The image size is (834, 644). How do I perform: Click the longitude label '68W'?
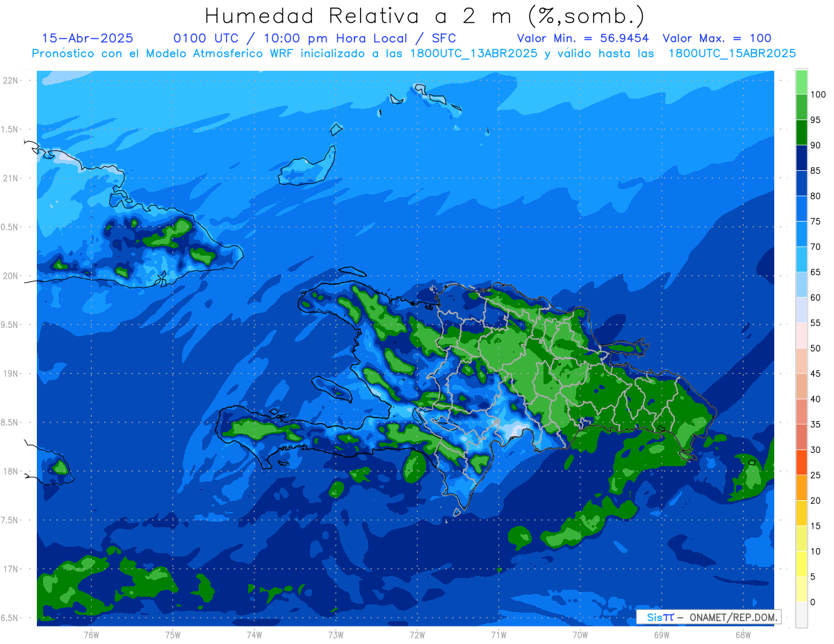(743, 635)
